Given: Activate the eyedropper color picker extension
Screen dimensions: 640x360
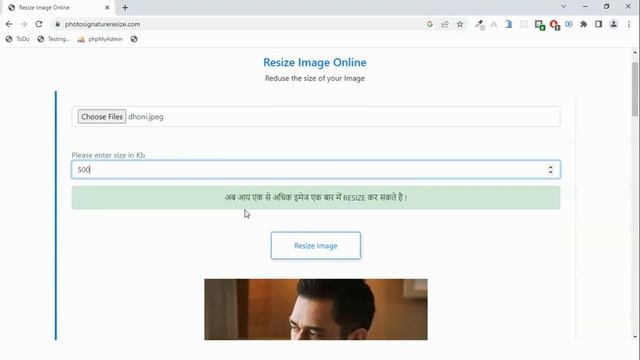Looking at the screenshot, I should coord(480,24).
